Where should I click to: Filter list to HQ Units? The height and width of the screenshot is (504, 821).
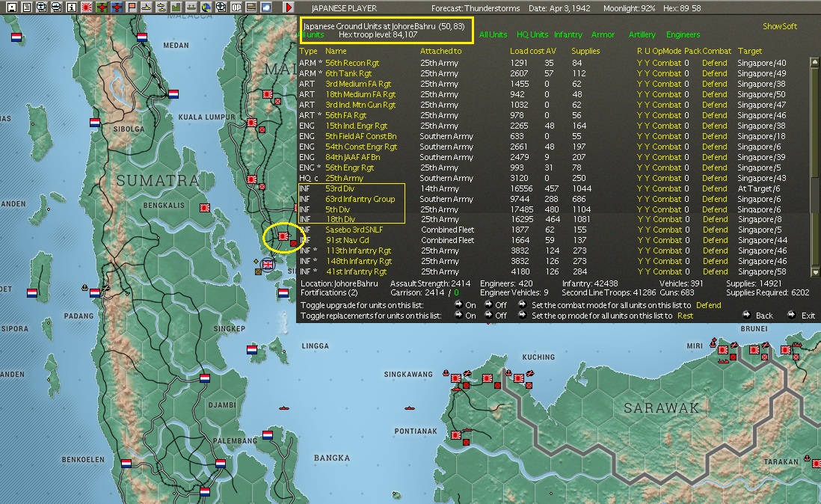pyautogui.click(x=532, y=34)
